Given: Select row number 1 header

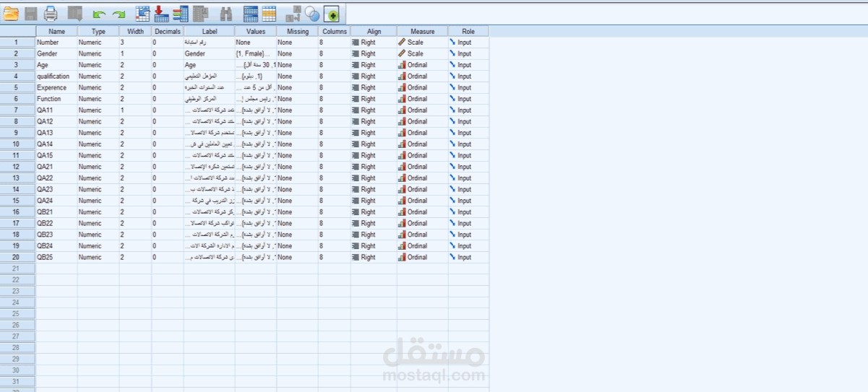Looking at the screenshot, I should coord(18,43).
